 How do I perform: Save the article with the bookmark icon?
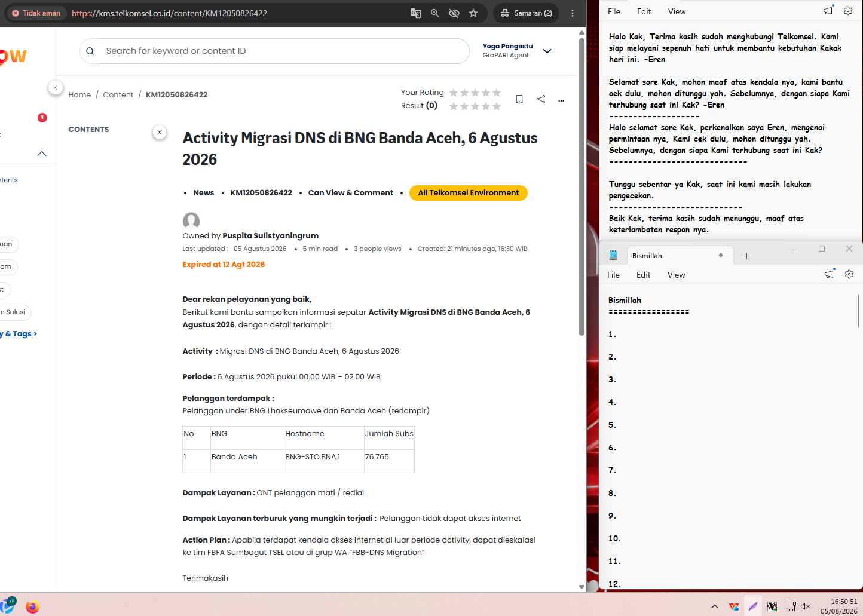tap(519, 99)
